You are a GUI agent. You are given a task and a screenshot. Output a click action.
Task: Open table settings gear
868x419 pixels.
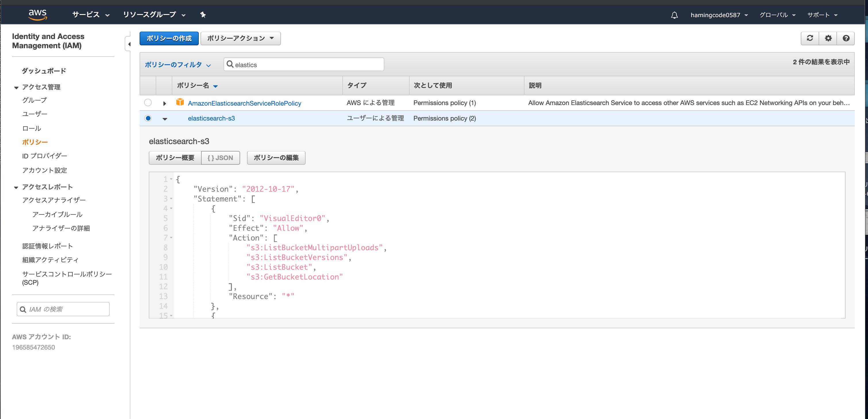[828, 38]
